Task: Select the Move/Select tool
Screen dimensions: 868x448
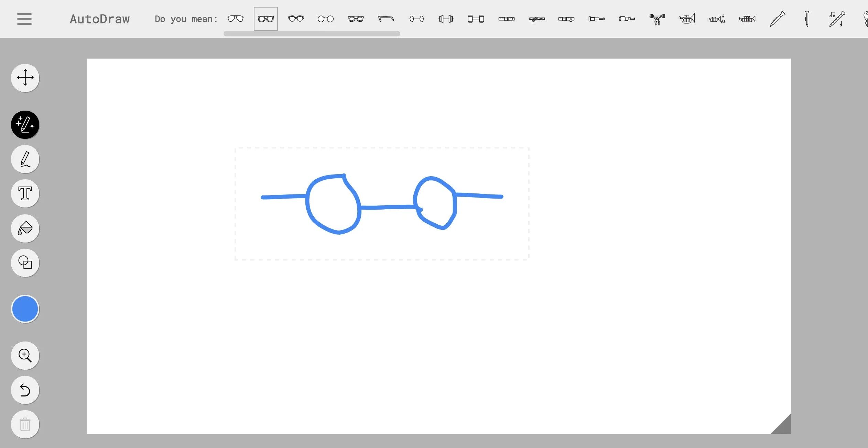Action: [25, 78]
